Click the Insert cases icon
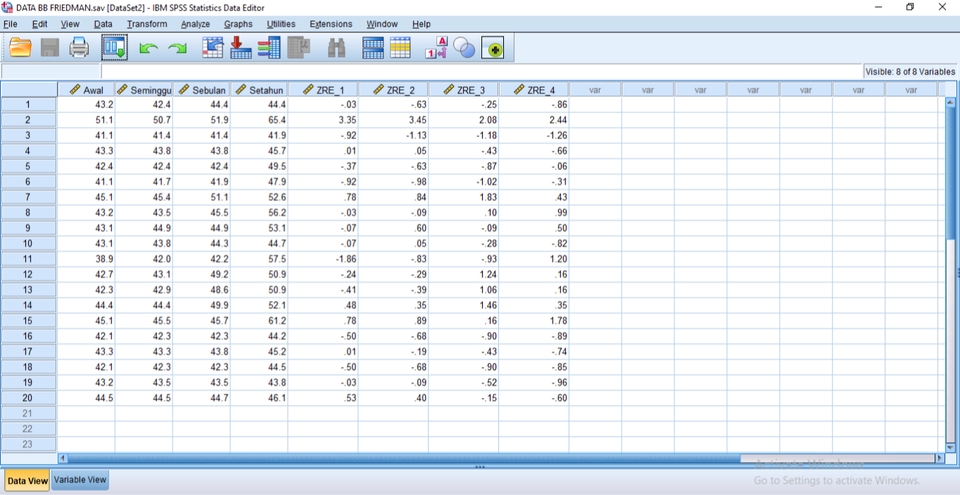The image size is (960, 495). coord(373,48)
